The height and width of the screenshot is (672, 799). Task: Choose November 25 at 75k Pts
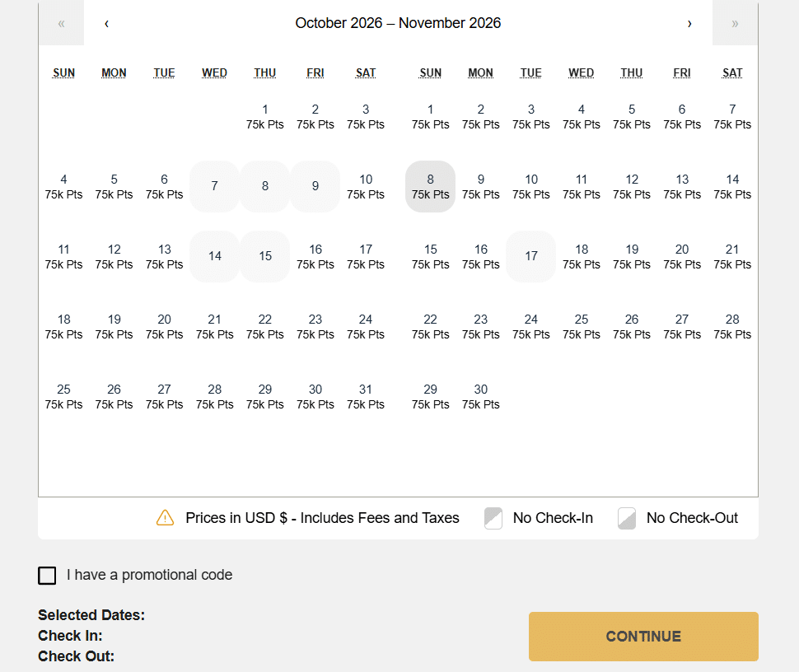click(582, 326)
